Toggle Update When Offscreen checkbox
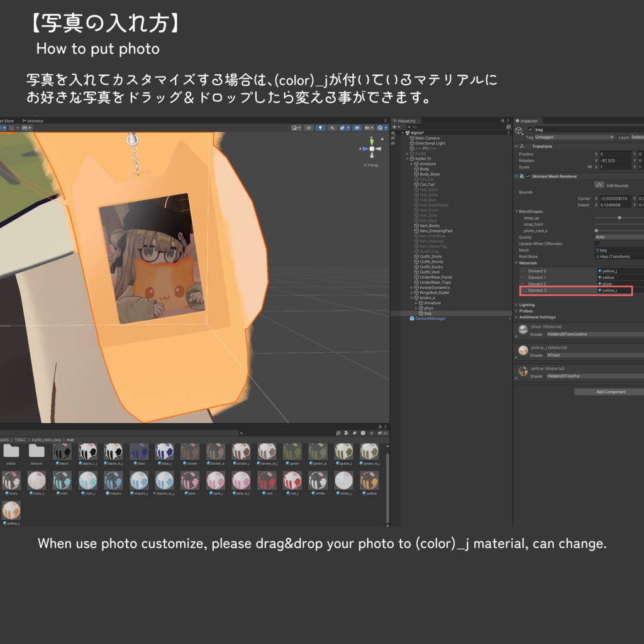 (597, 243)
